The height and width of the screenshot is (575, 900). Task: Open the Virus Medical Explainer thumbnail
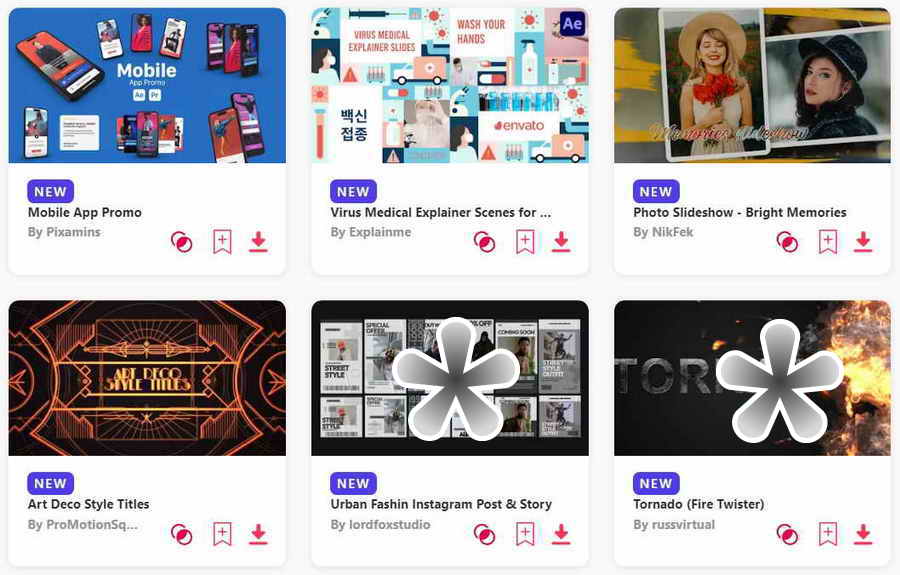(450, 86)
